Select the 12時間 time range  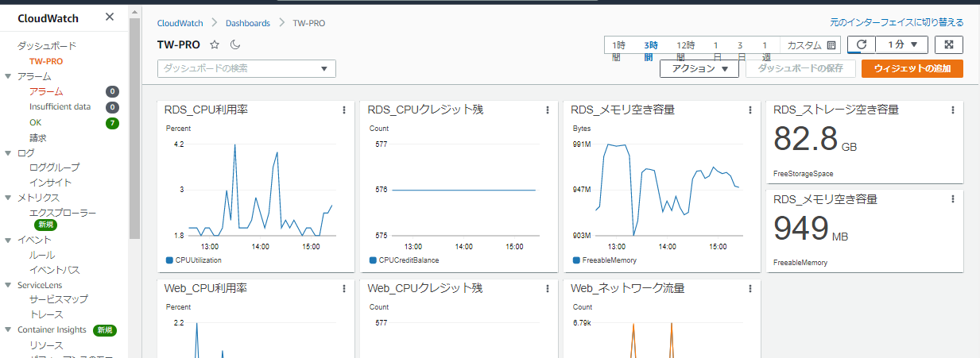[685, 51]
